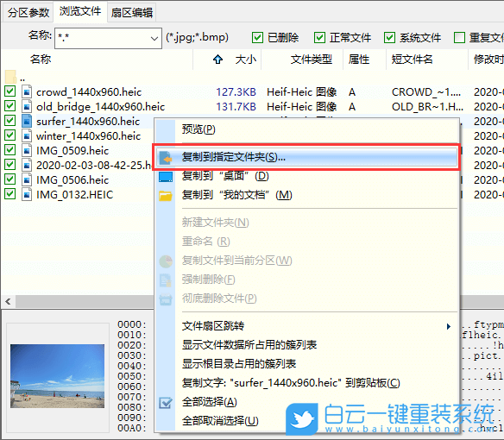The width and height of the screenshot is (504, 440).
Task: Click scroll-left arrow of horizontal scrollbar
Action: tap(8, 301)
